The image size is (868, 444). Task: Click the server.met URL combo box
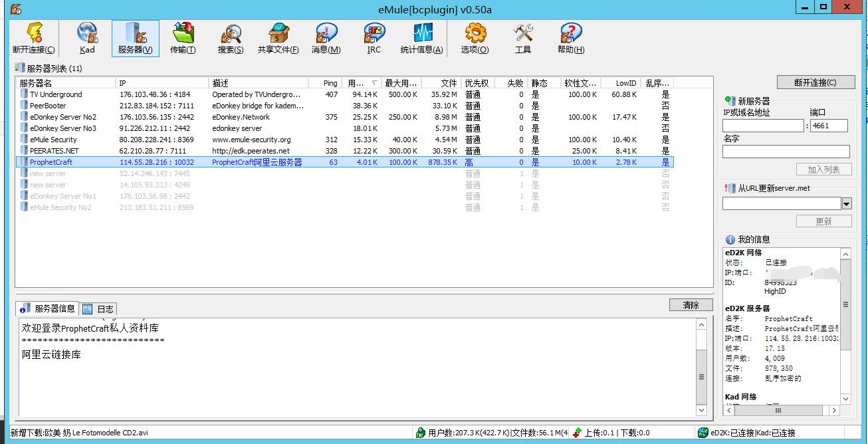[782, 204]
